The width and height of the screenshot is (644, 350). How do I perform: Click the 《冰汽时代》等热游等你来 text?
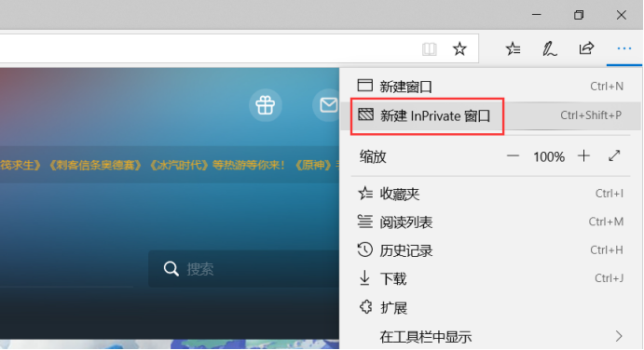[x=217, y=166]
